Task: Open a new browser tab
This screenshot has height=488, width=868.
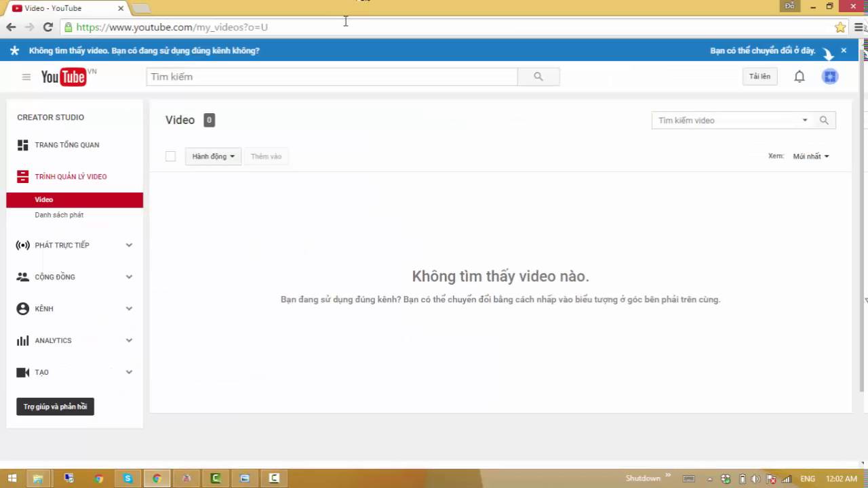Action: point(140,8)
